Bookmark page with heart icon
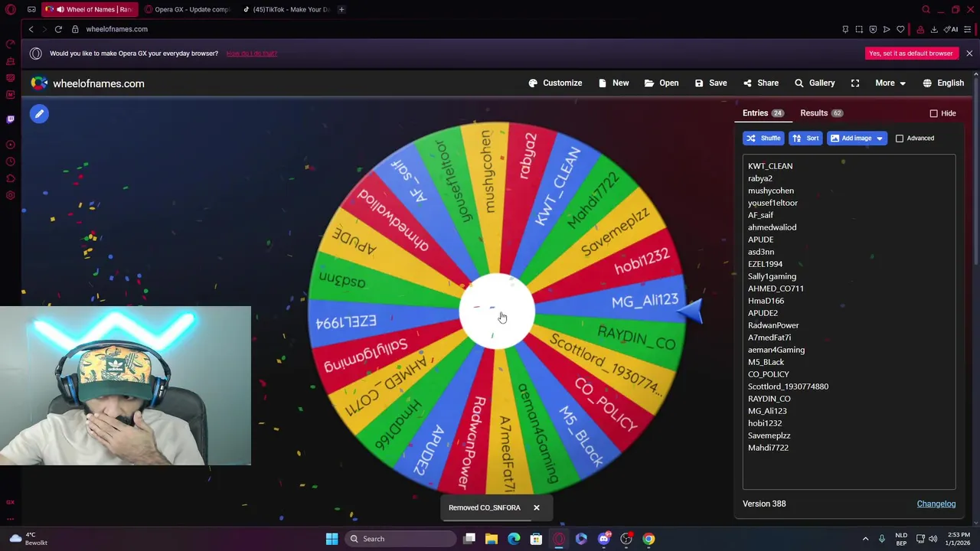The width and height of the screenshot is (980, 551). (900, 29)
